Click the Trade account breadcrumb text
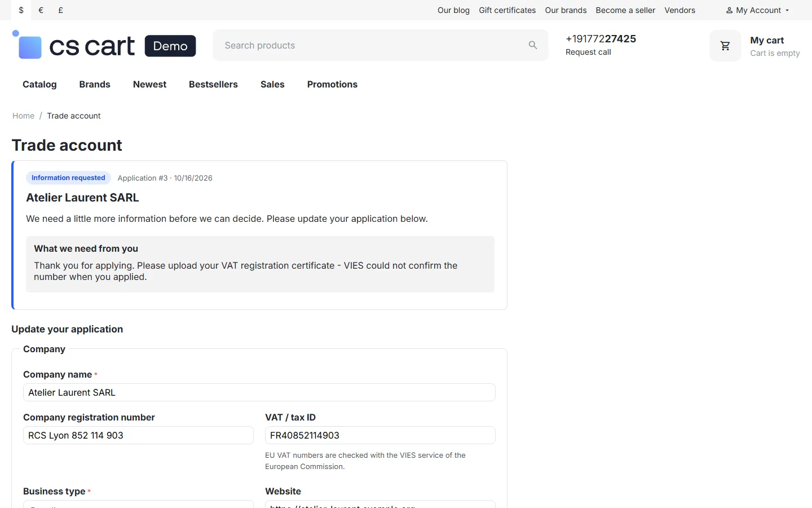Viewport: 812px width, 508px height. (74, 116)
